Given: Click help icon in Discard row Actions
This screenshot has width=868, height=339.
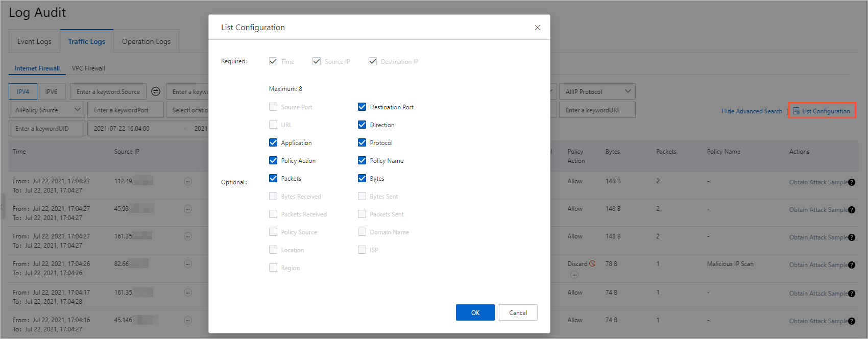Looking at the screenshot, I should point(852,265).
